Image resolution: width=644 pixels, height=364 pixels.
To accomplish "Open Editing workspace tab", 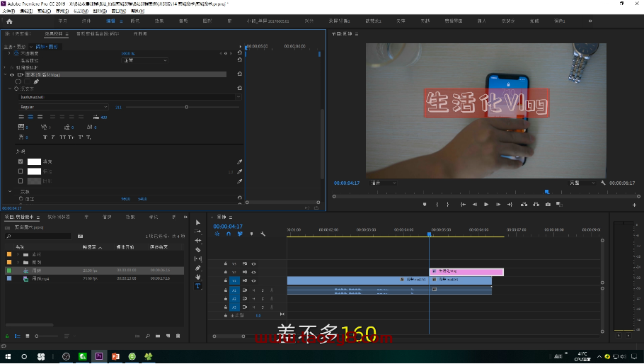I will tap(110, 21).
